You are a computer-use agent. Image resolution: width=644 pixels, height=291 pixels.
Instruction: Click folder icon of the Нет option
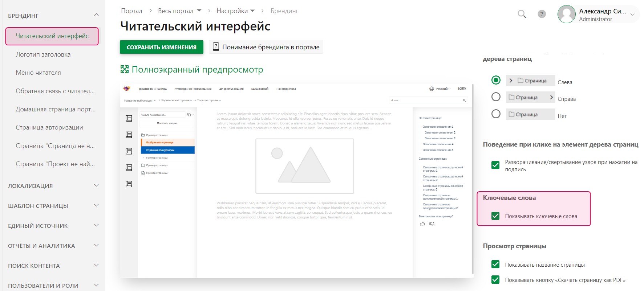(x=511, y=114)
